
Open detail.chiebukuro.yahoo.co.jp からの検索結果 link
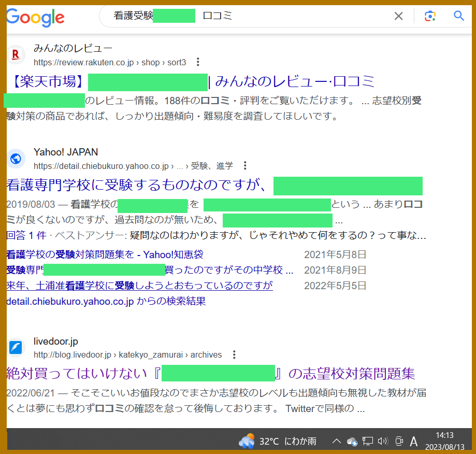pos(106,301)
